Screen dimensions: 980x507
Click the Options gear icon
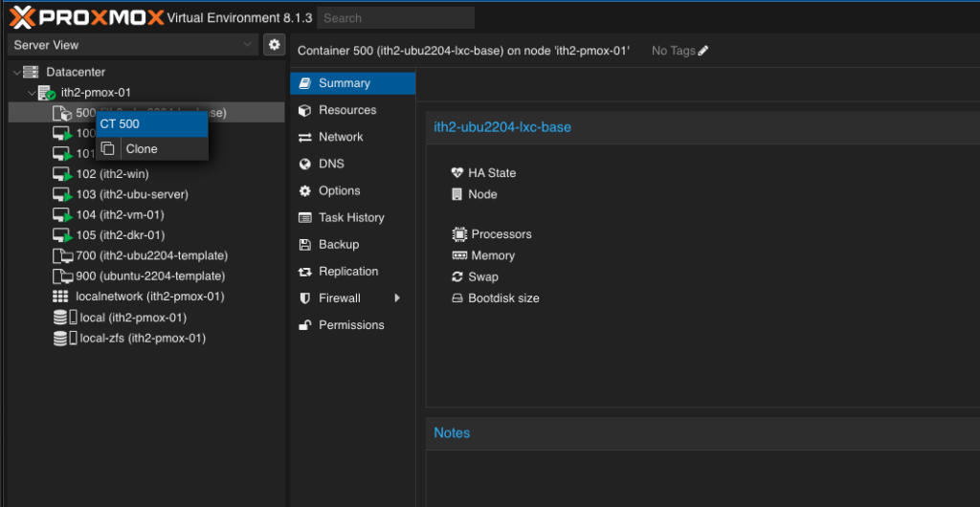pos(305,191)
